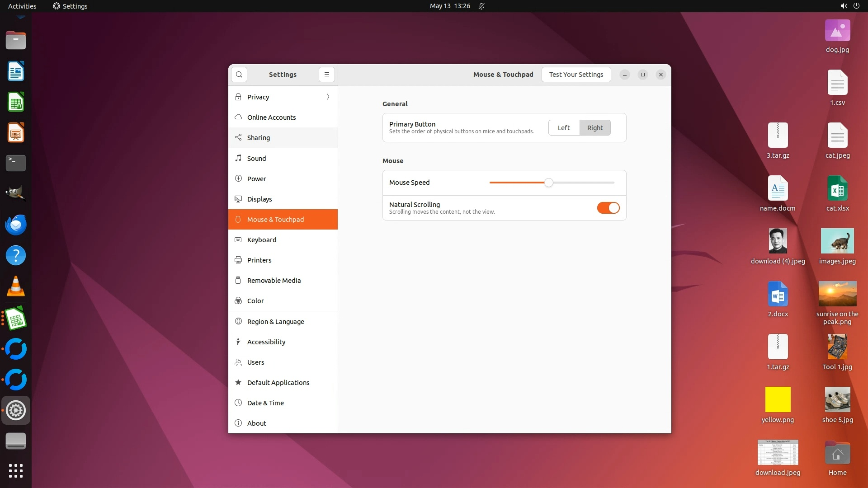The width and height of the screenshot is (868, 488).
Task: Open VLC media player from dock
Action: [x=16, y=286]
